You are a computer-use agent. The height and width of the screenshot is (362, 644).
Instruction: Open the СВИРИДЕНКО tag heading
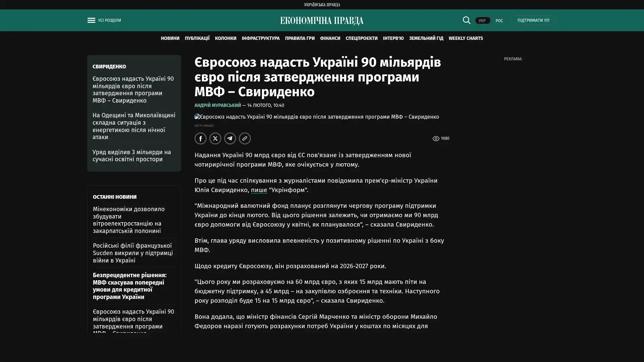click(109, 67)
